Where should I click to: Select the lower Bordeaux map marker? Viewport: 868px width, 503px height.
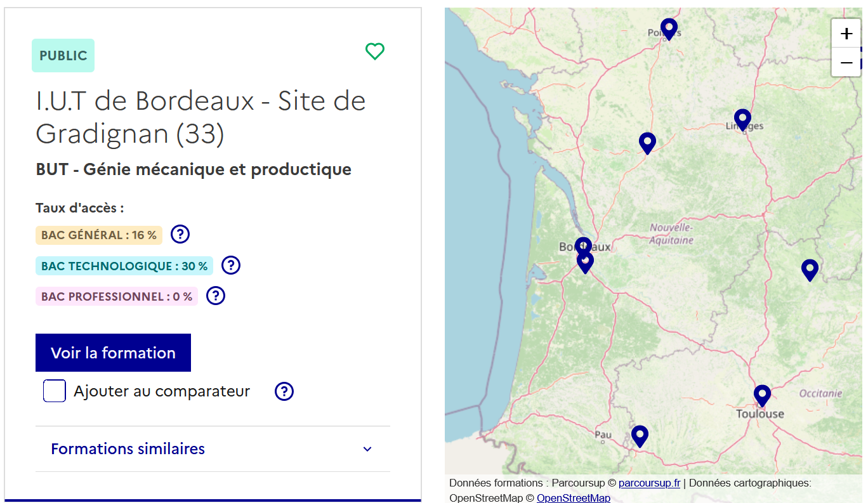[585, 260]
